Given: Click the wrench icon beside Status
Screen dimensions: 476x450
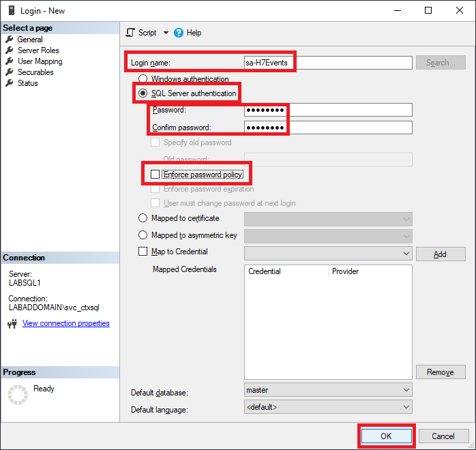Looking at the screenshot, I should 10,83.
